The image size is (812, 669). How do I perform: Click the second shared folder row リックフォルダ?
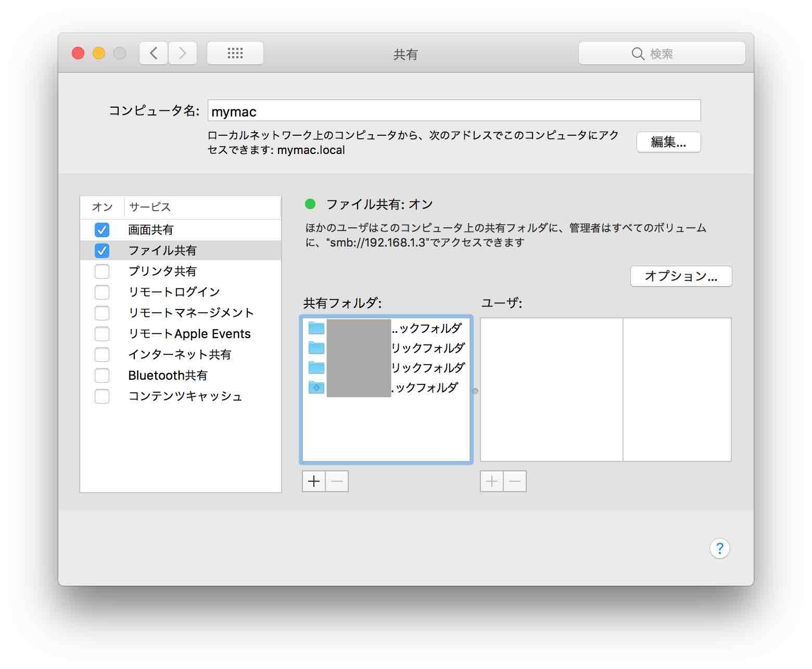tap(386, 348)
